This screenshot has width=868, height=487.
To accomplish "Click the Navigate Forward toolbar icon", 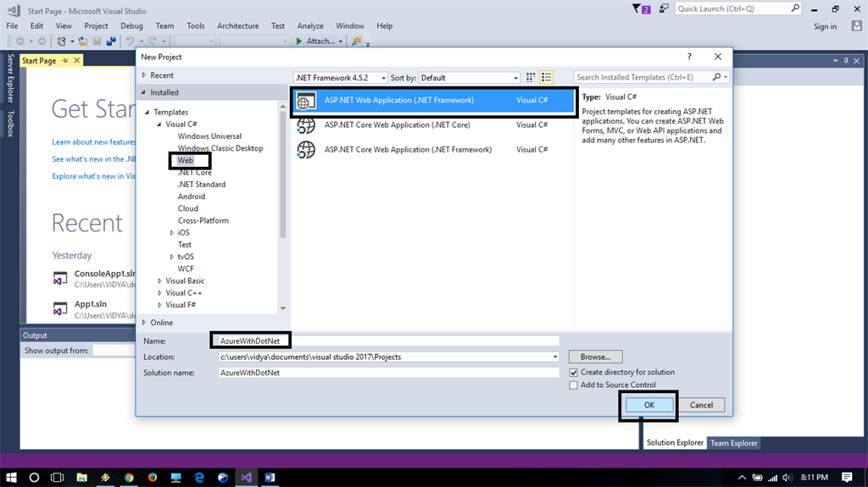I will click(x=42, y=41).
